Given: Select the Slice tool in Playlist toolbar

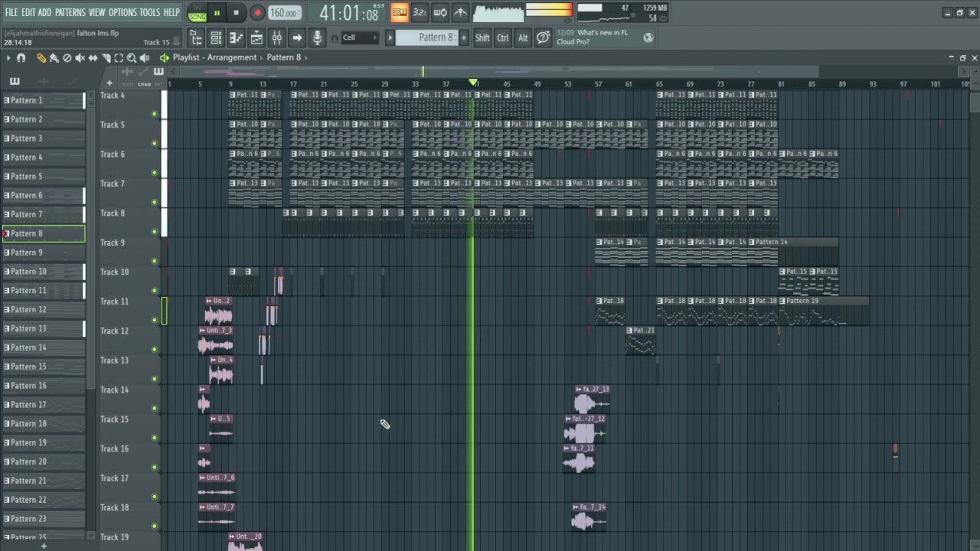Looking at the screenshot, I should click(106, 57).
